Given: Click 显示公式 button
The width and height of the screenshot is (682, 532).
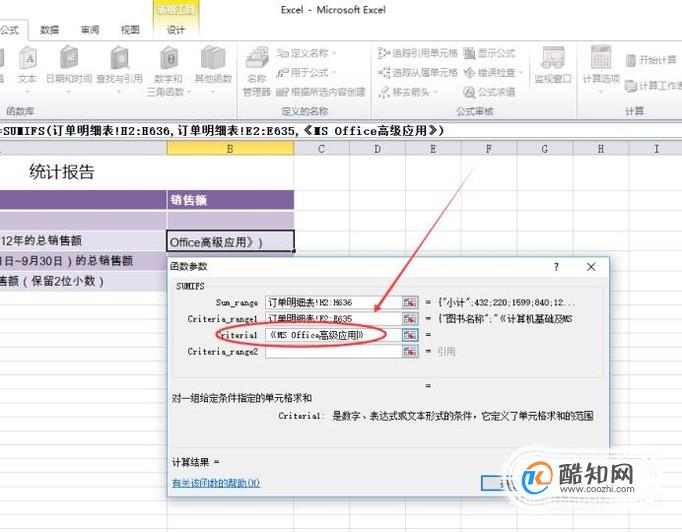Looking at the screenshot, I should tap(489, 53).
